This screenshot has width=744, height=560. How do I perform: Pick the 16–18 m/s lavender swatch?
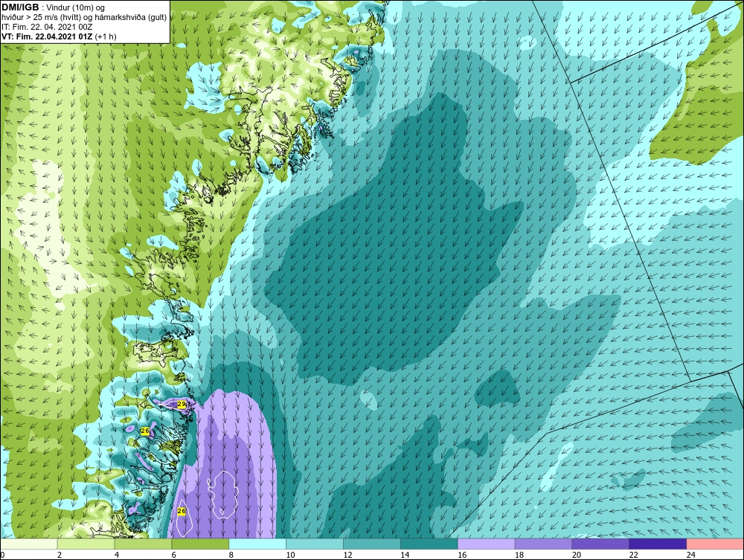click(x=486, y=544)
